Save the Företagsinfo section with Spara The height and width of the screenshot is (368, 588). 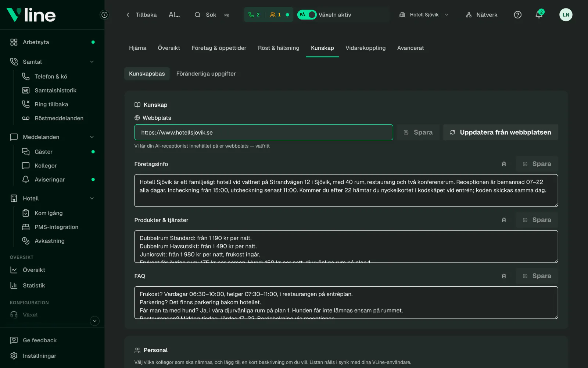[537, 164]
